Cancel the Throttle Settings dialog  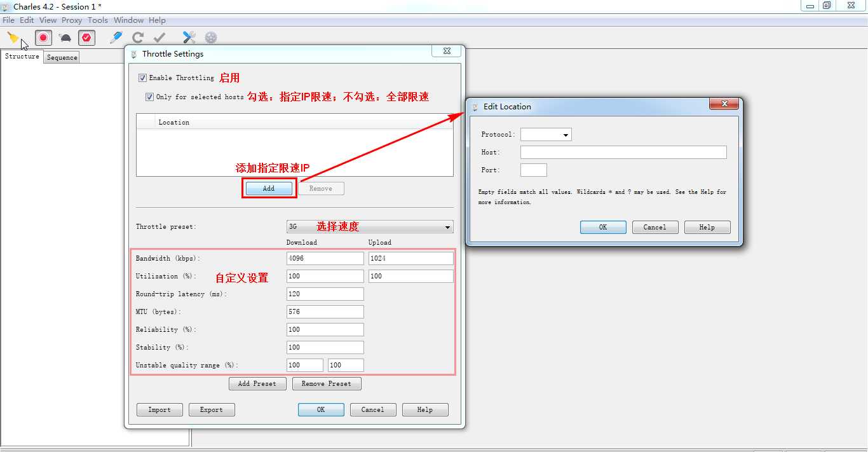(x=373, y=410)
